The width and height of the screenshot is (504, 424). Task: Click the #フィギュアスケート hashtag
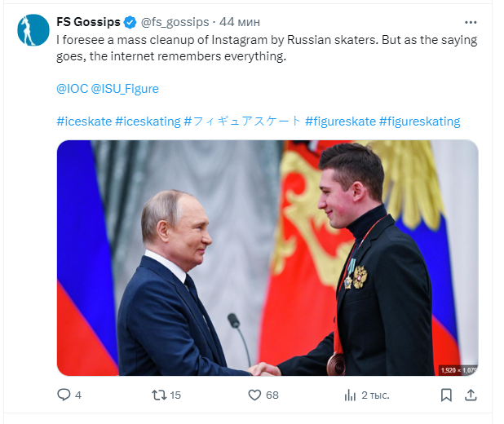242,121
